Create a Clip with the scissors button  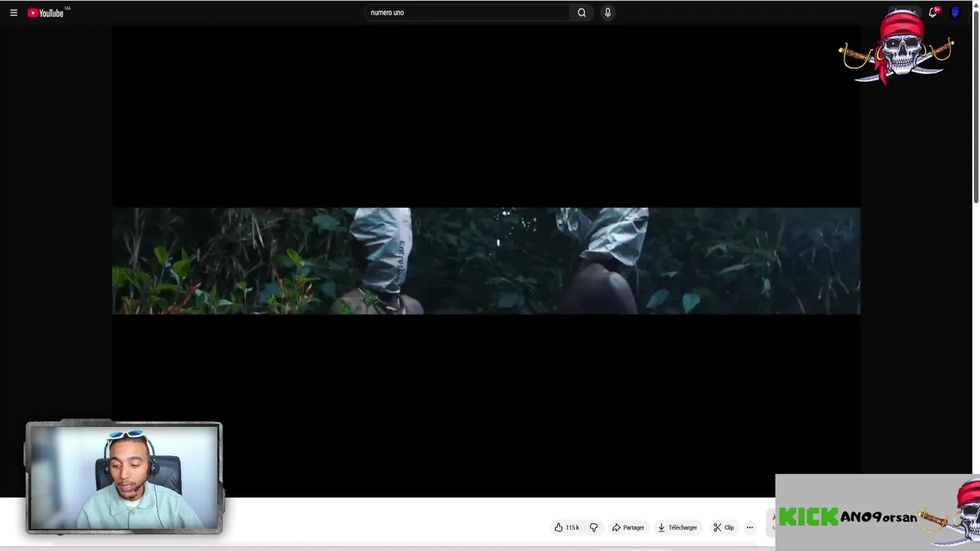(724, 527)
